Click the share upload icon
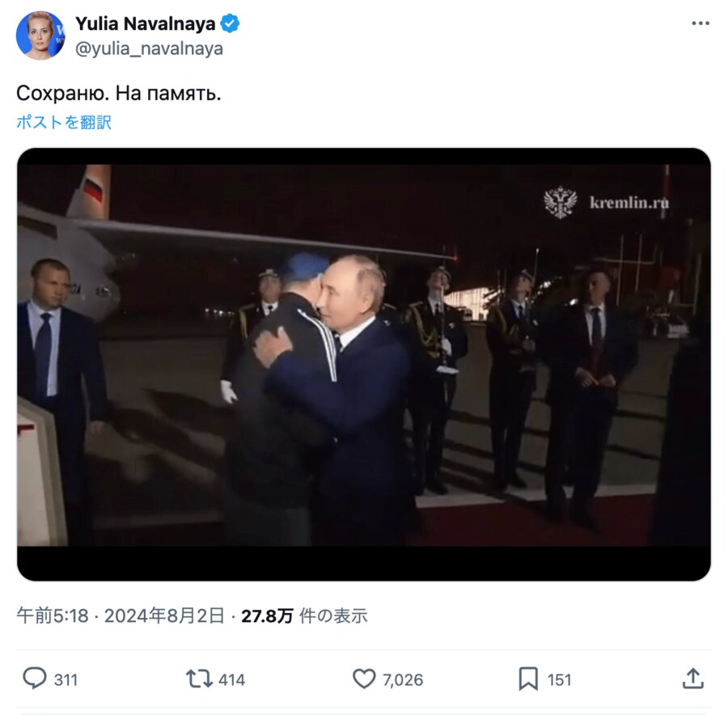The image size is (728, 715). tap(692, 679)
